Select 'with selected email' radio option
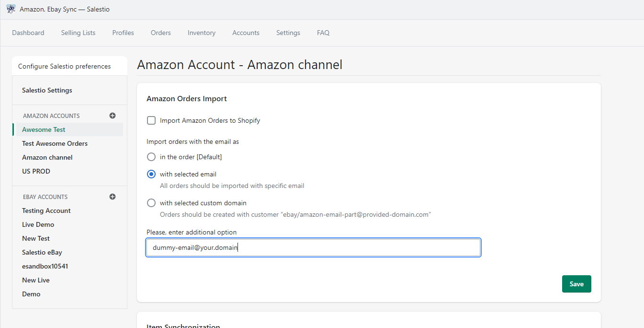The height and width of the screenshot is (328, 644). (x=151, y=174)
